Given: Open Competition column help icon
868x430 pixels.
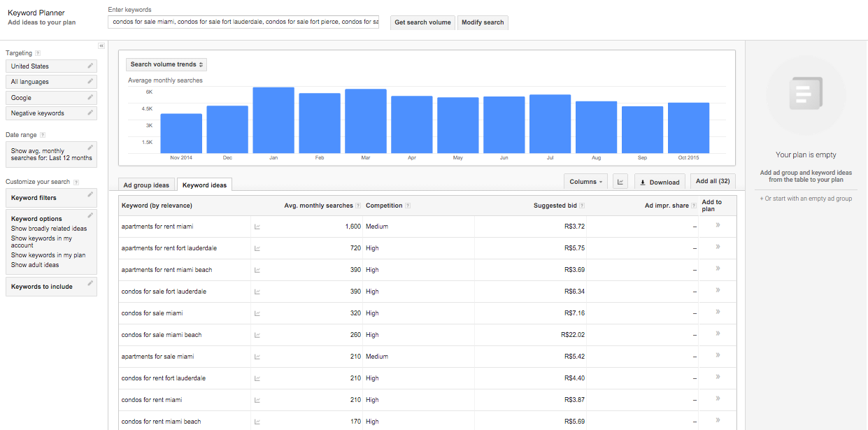Looking at the screenshot, I should click(x=408, y=206).
